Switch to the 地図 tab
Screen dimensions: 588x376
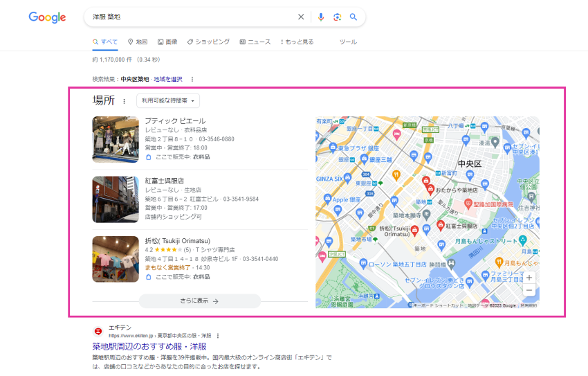tap(138, 42)
